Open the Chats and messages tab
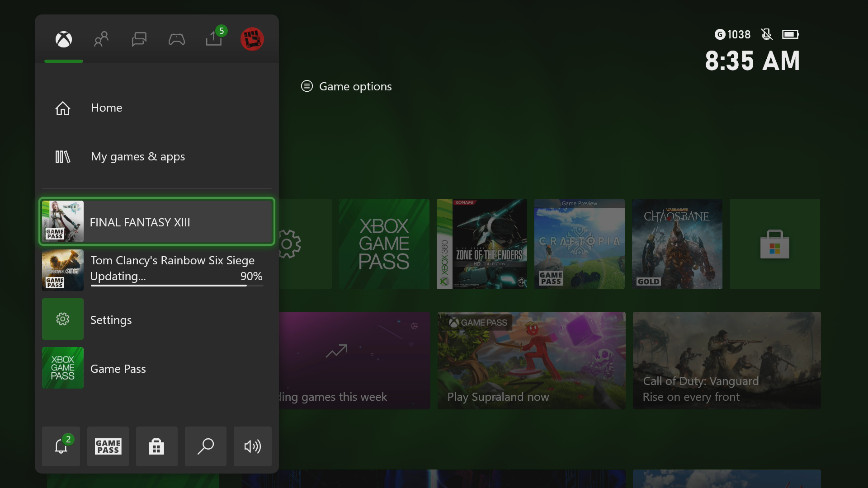This screenshot has width=868, height=488. click(139, 39)
